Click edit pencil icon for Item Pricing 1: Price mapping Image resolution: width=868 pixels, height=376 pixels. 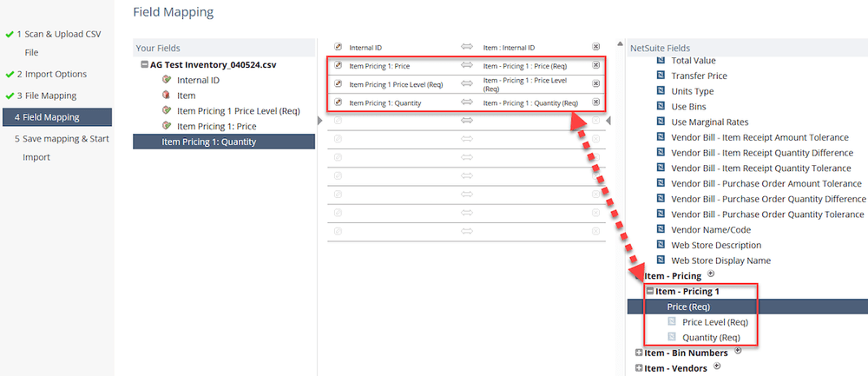click(x=339, y=65)
